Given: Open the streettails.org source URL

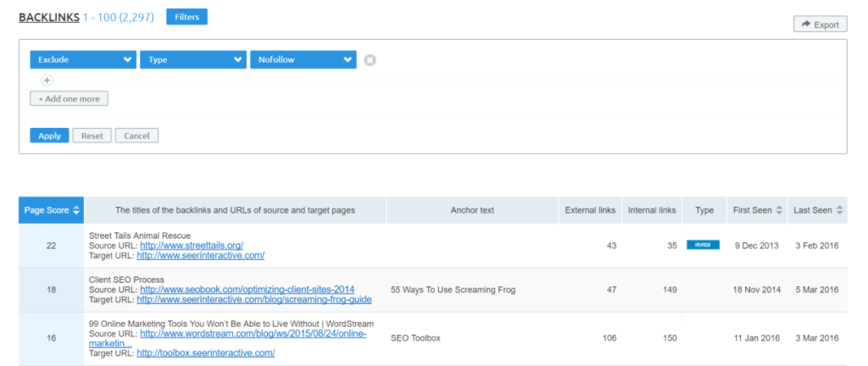Looking at the screenshot, I should [192, 246].
